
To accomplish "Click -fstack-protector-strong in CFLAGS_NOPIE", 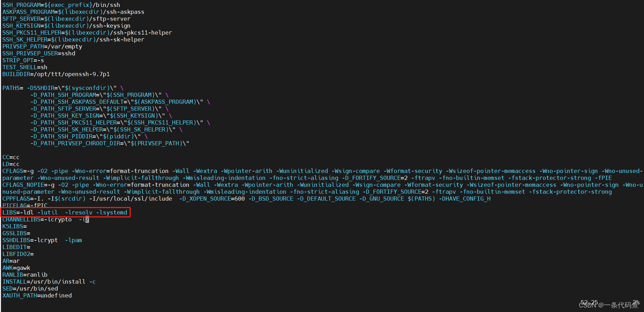I will pyautogui.click(x=570, y=192).
